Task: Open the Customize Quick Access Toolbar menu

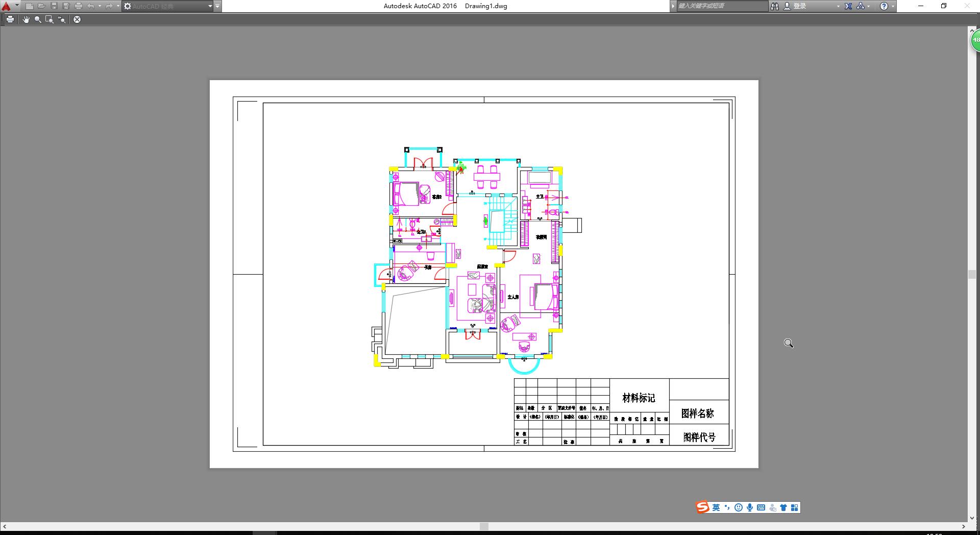Action: coord(218,6)
